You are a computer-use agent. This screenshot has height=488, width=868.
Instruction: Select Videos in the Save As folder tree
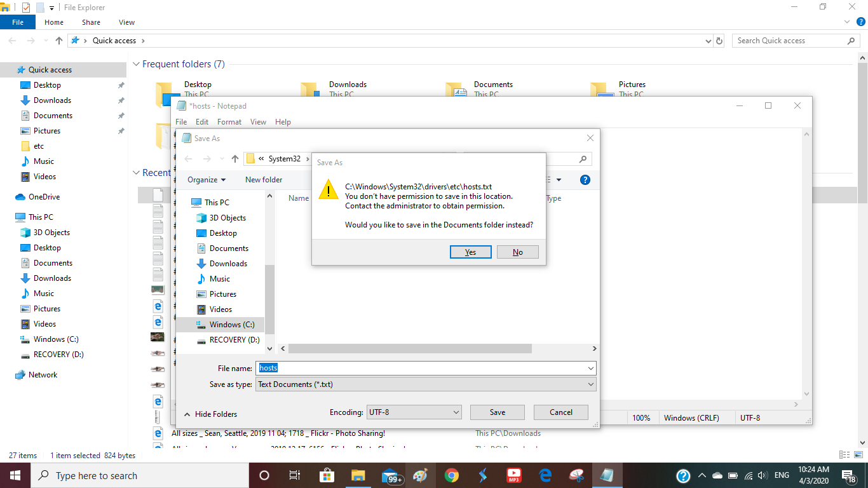click(220, 309)
